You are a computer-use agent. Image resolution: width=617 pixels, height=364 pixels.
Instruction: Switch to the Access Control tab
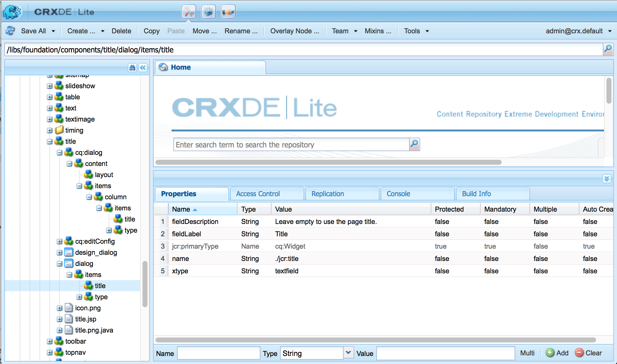point(258,194)
